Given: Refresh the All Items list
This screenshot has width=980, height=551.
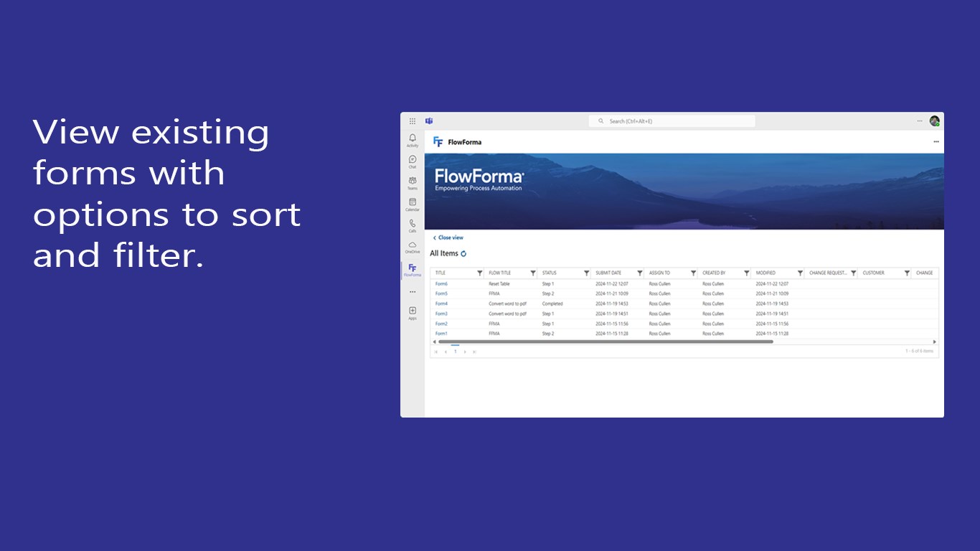Looking at the screenshot, I should (463, 253).
